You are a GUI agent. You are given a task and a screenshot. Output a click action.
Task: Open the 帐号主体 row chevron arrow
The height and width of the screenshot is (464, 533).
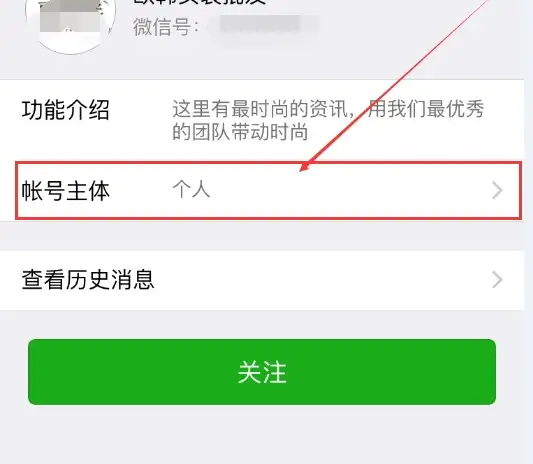point(497,190)
